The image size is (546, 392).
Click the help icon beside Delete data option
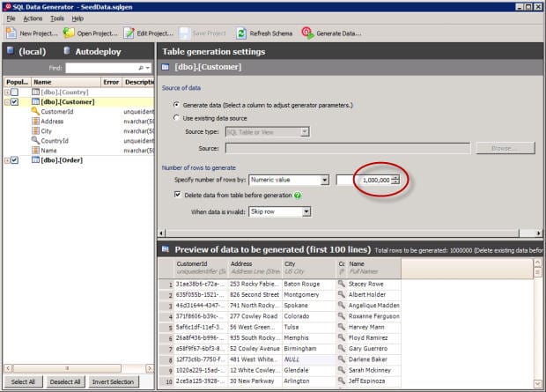(x=298, y=196)
